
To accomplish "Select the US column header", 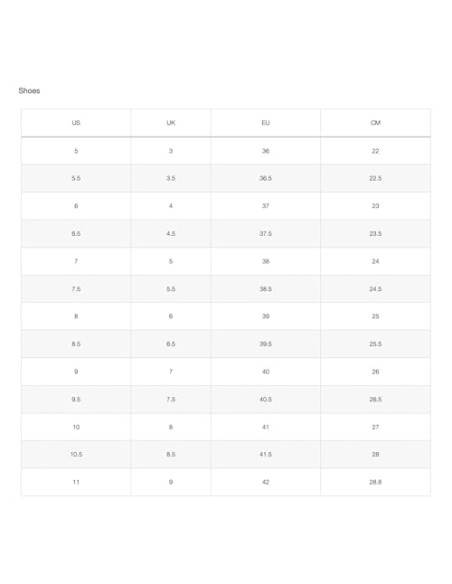I will (x=76, y=123).
